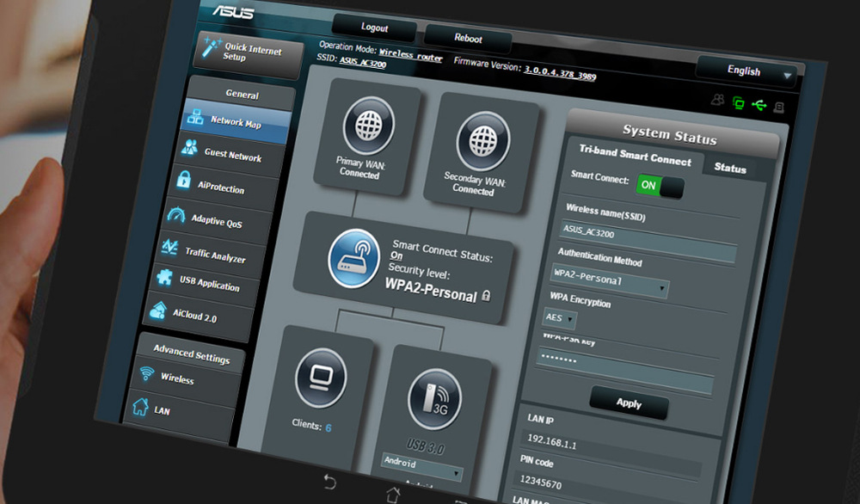860x504 pixels.
Task: Click the green USB status icon
Action: point(759,104)
